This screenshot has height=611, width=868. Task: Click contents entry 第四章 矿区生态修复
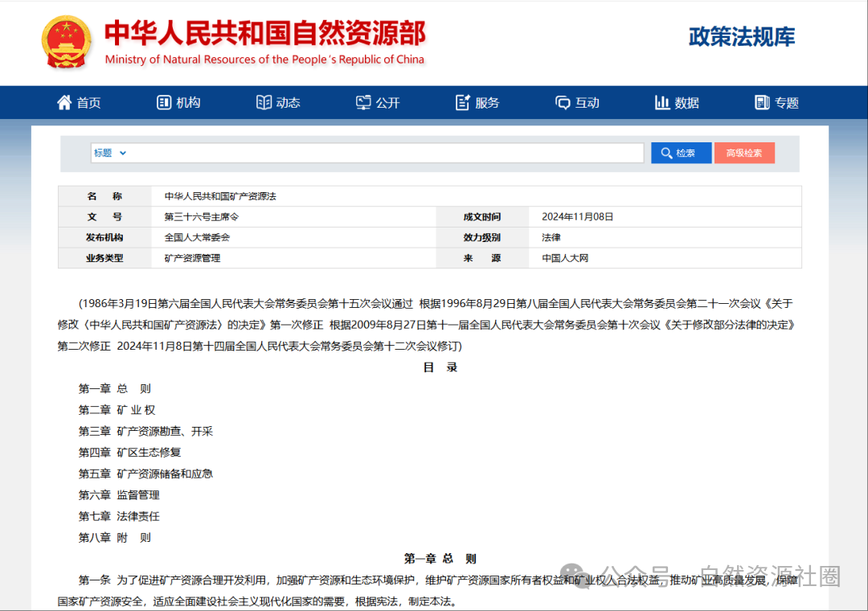129,452
